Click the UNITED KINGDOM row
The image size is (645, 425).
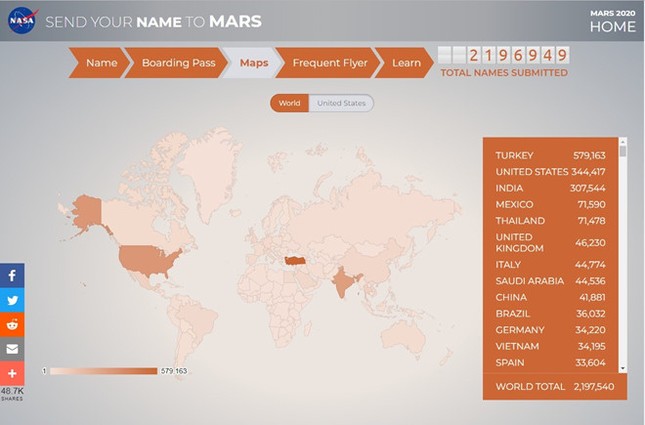tap(550, 243)
